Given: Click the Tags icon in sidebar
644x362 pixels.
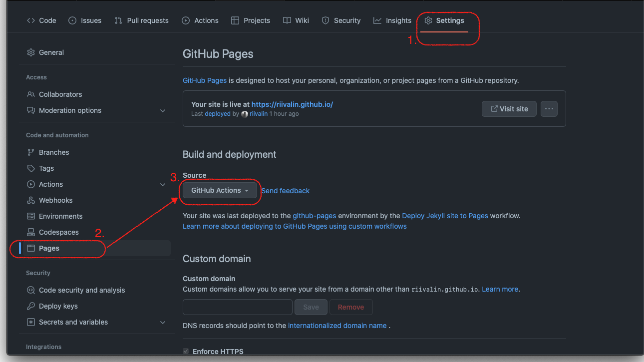Looking at the screenshot, I should (31, 168).
